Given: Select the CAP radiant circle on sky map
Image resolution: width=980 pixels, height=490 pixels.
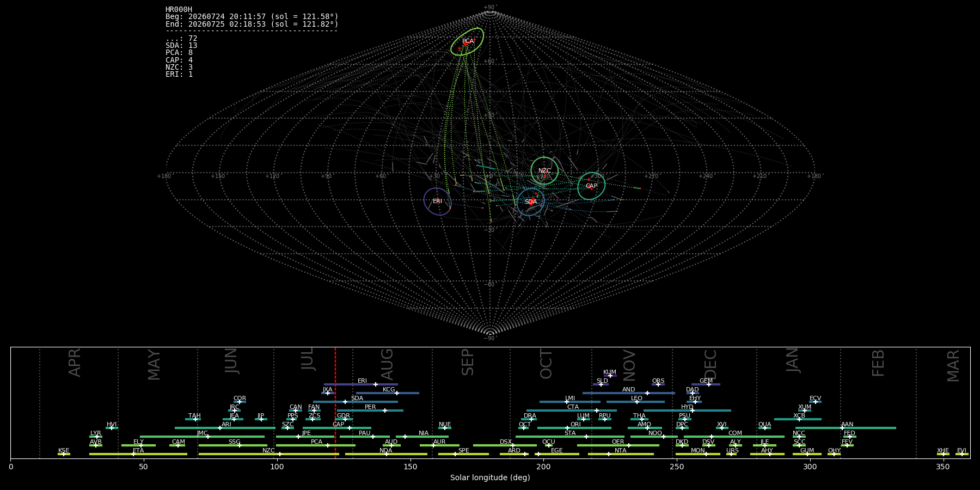Looking at the screenshot, I should tap(591, 186).
